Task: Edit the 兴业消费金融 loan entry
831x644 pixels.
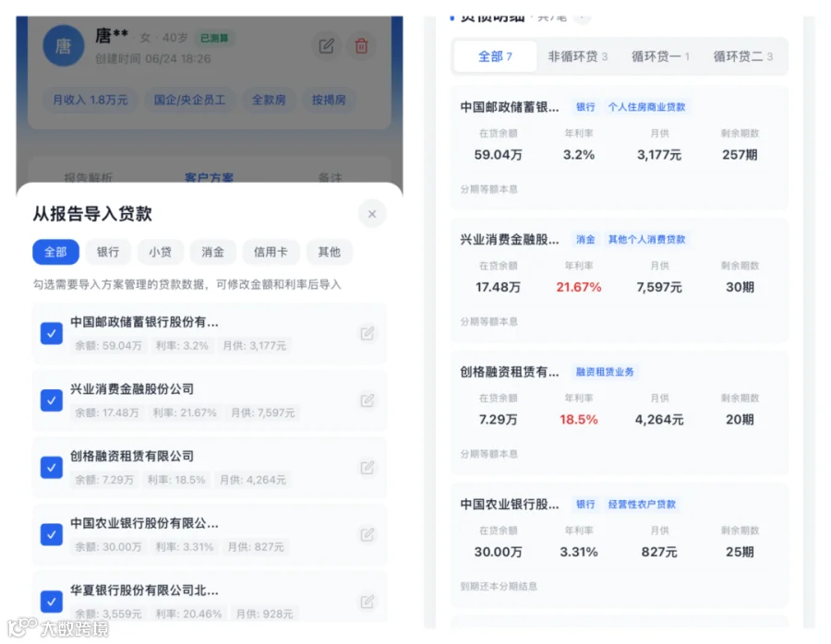Action: click(367, 400)
